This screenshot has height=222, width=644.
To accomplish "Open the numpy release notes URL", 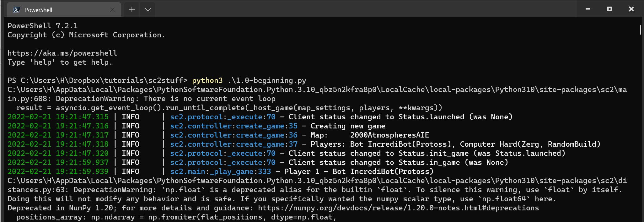I will point(398,208).
